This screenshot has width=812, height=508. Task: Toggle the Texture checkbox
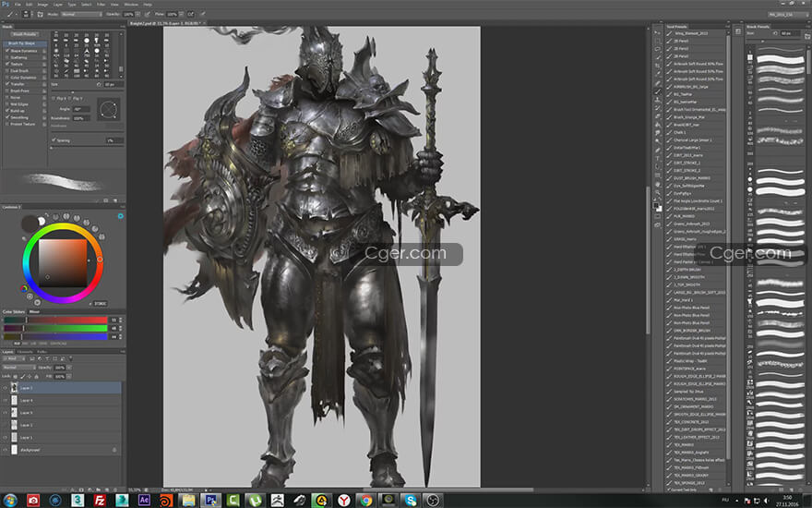(6, 64)
